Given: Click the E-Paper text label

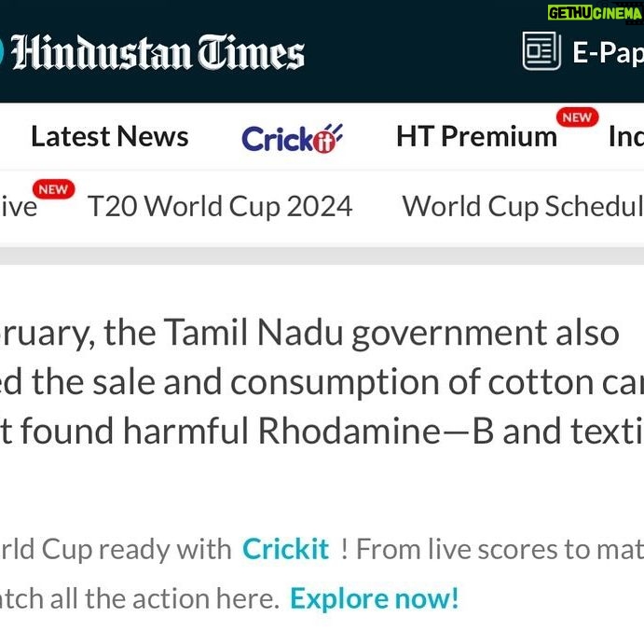Looking at the screenshot, I should 608,52.
